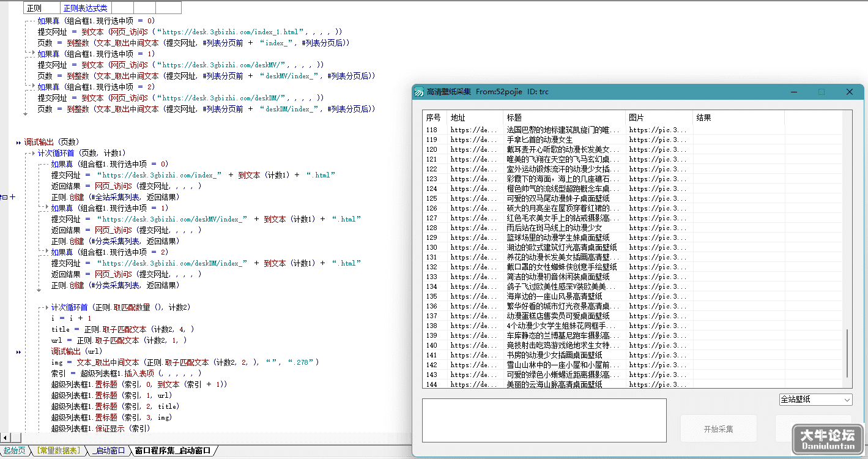868x459 pixels.
Task: Switch to the 起始页 tab
Action: (14, 450)
